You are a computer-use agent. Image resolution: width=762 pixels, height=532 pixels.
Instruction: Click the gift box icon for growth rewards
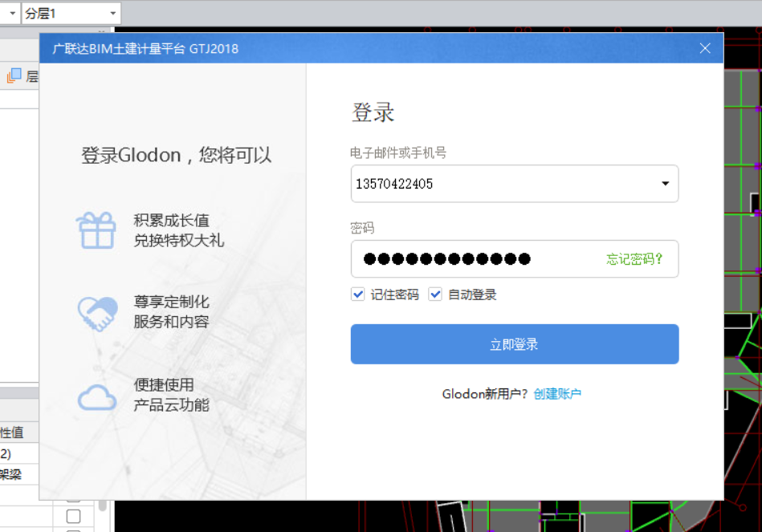96,230
